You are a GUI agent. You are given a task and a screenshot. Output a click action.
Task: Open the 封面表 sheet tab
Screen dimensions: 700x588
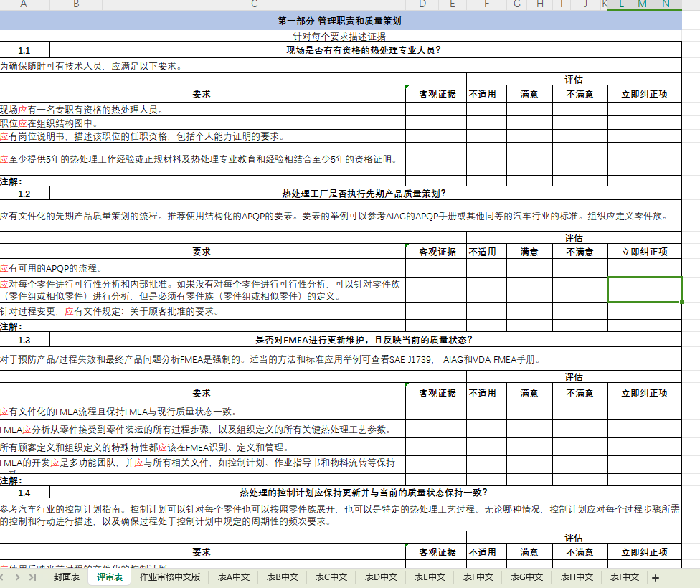67,577
